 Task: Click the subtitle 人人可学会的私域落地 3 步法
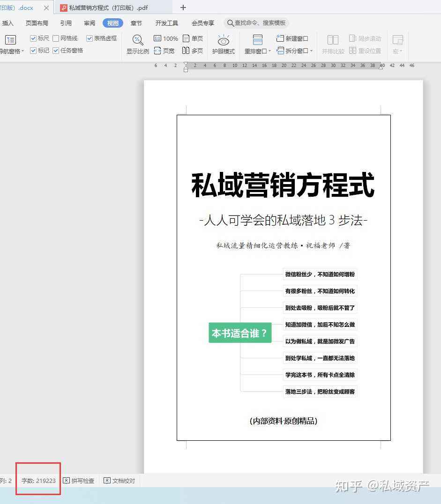coord(284,221)
